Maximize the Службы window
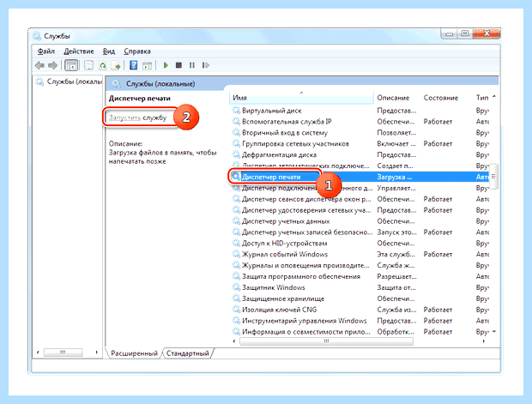Image resolution: width=532 pixels, height=404 pixels. 465,33
